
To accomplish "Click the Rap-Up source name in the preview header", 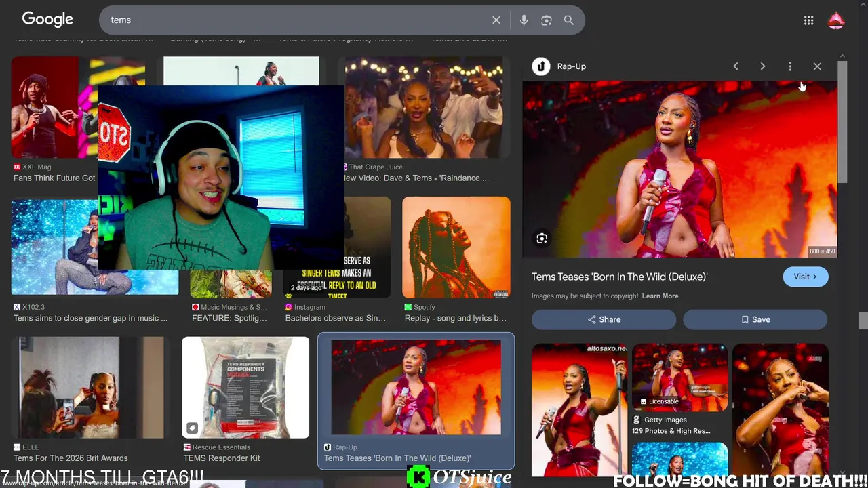I will tap(571, 66).
